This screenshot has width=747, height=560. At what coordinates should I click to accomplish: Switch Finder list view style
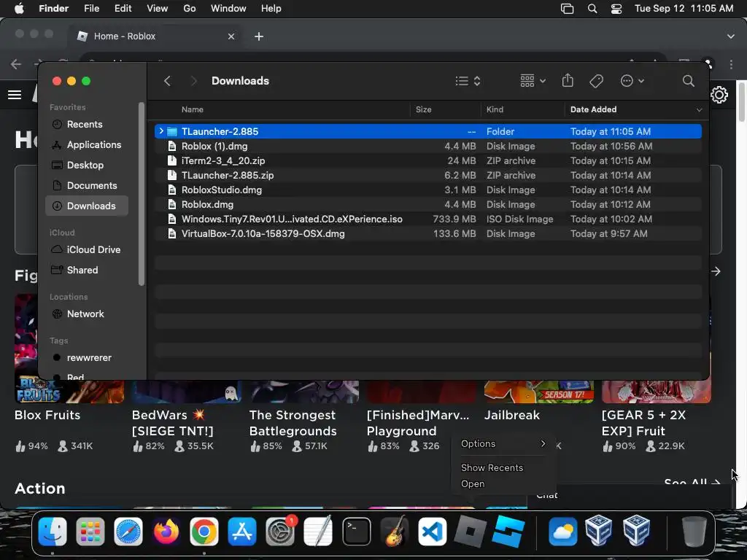tap(468, 81)
